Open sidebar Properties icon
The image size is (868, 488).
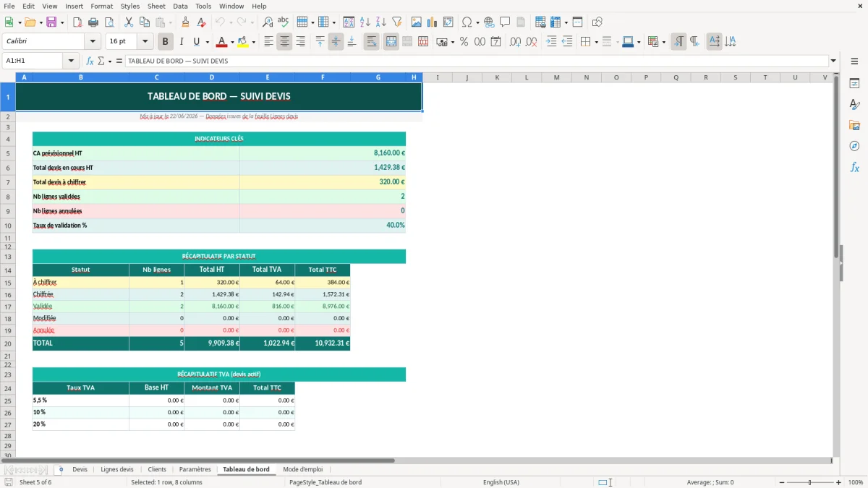(854, 83)
